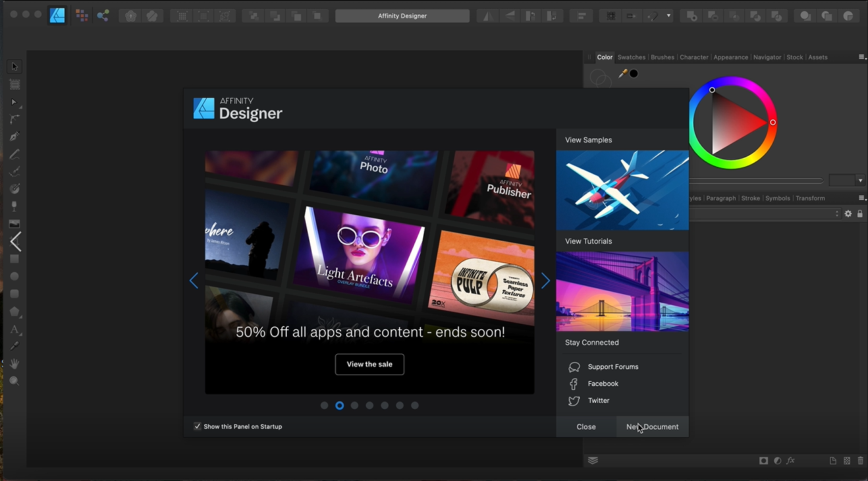Viewport: 868px width, 481px height.
Task: Select the View hand tool
Action: click(x=14, y=364)
